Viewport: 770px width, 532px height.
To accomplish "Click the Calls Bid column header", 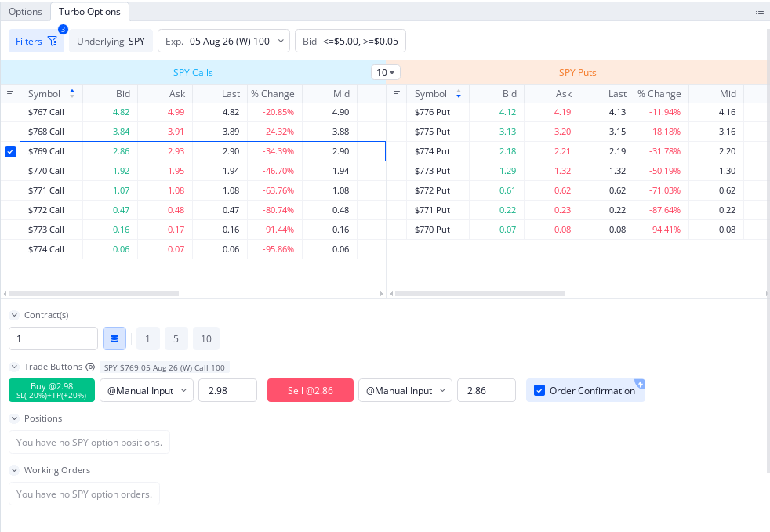I will point(111,94).
